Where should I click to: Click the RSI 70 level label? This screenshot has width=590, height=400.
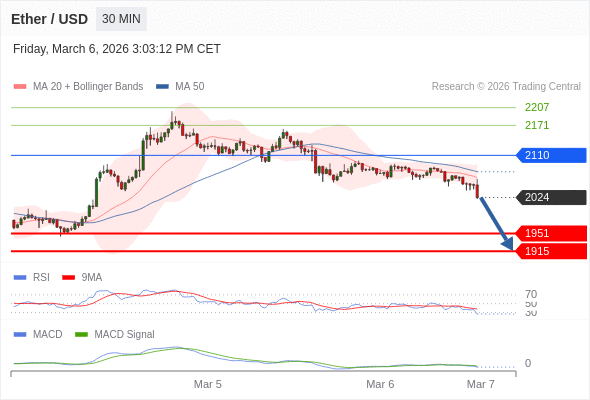531,294
